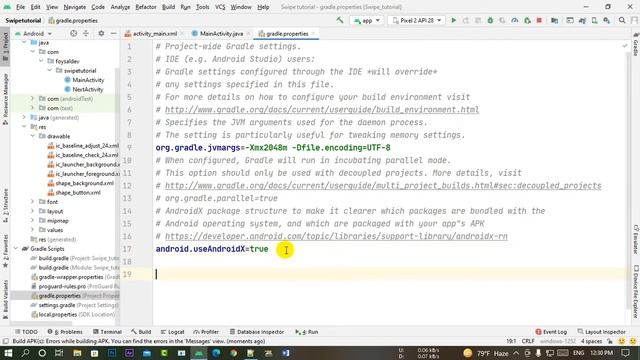This screenshot has height=360, width=640.
Task: Select settings.gradle in Gradle Scripts
Action: click(x=56, y=305)
